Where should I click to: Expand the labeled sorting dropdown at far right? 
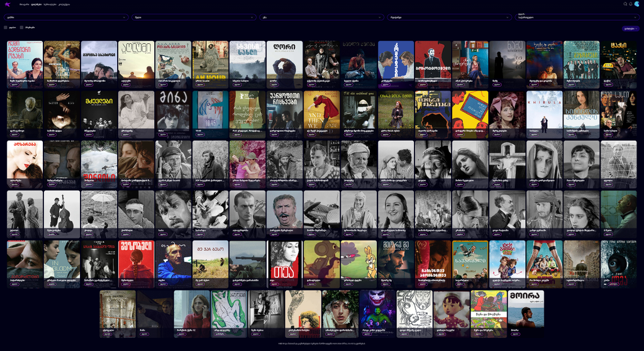577,17
